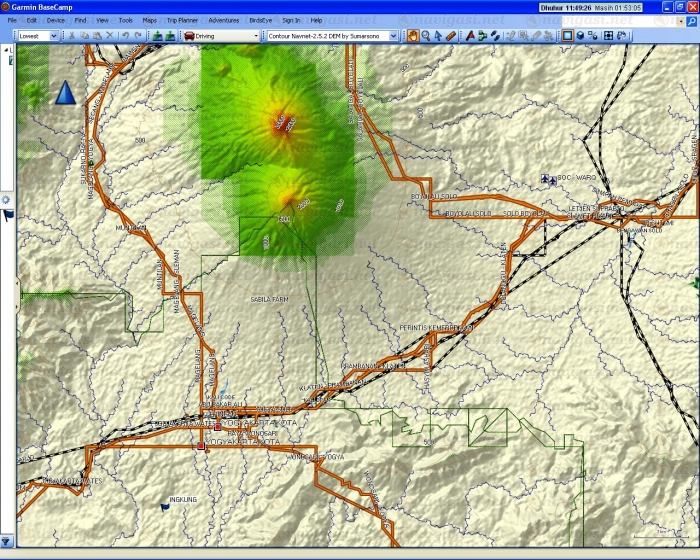Select the New Track footprints tool

point(495,36)
